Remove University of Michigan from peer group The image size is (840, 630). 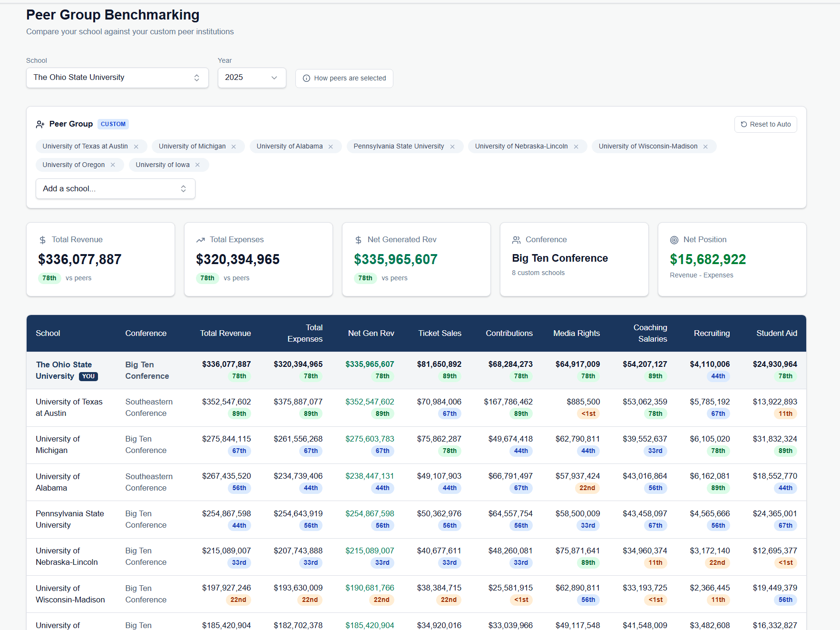234,147
